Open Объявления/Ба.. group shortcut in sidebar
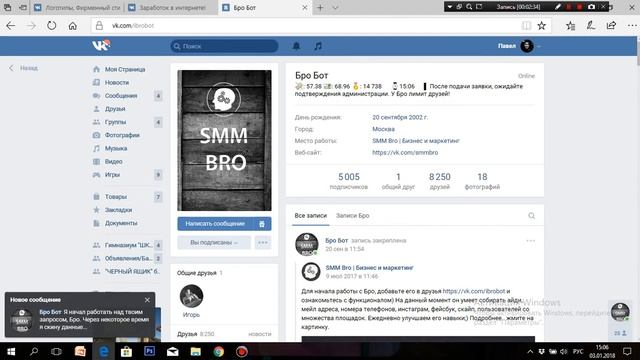The image size is (640, 360). [x=128, y=258]
